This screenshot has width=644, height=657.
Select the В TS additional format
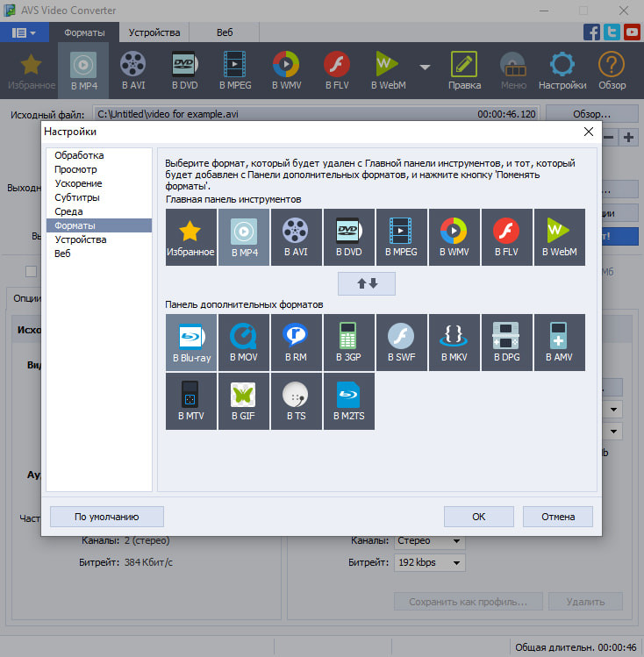click(x=297, y=402)
